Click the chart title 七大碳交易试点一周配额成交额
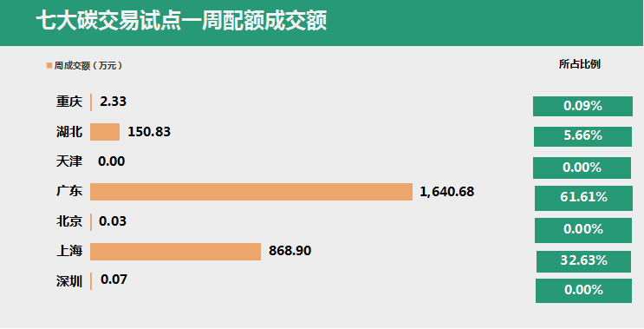 (181, 21)
